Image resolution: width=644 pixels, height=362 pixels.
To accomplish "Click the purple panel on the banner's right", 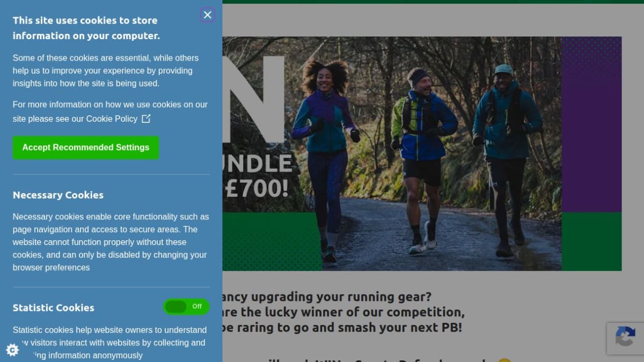I will pyautogui.click(x=591, y=124).
